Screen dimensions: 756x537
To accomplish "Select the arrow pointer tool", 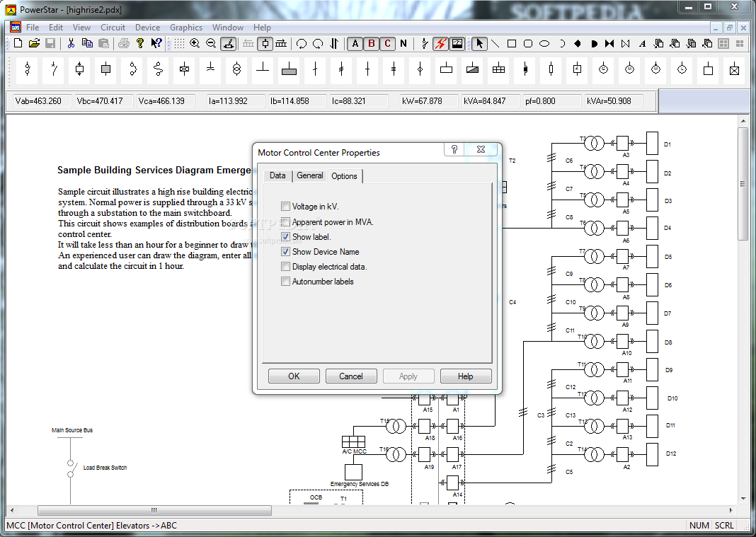I will pyautogui.click(x=479, y=44).
